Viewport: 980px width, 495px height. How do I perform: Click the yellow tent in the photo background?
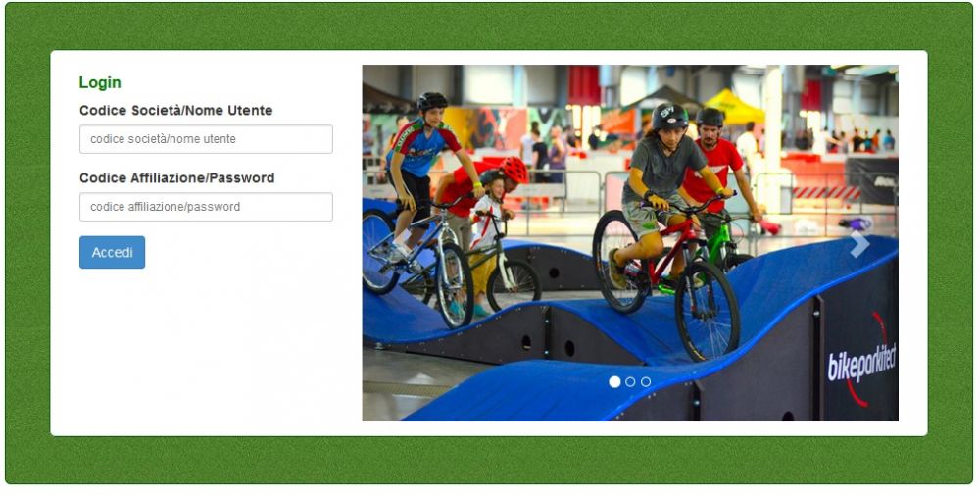(732, 106)
